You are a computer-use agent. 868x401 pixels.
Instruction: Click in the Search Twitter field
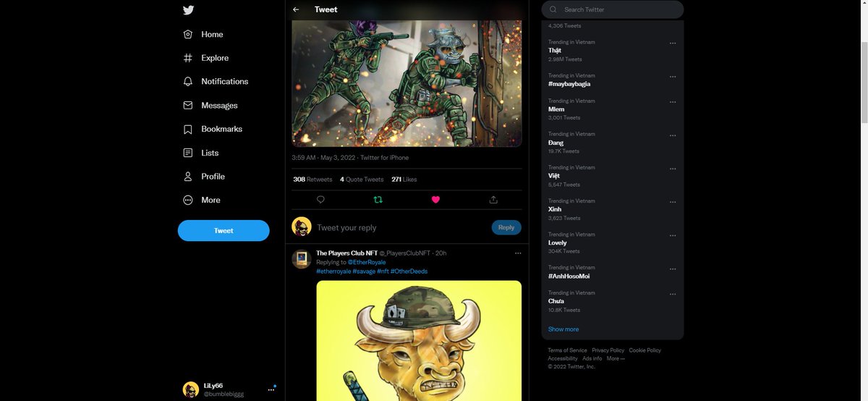[613, 9]
